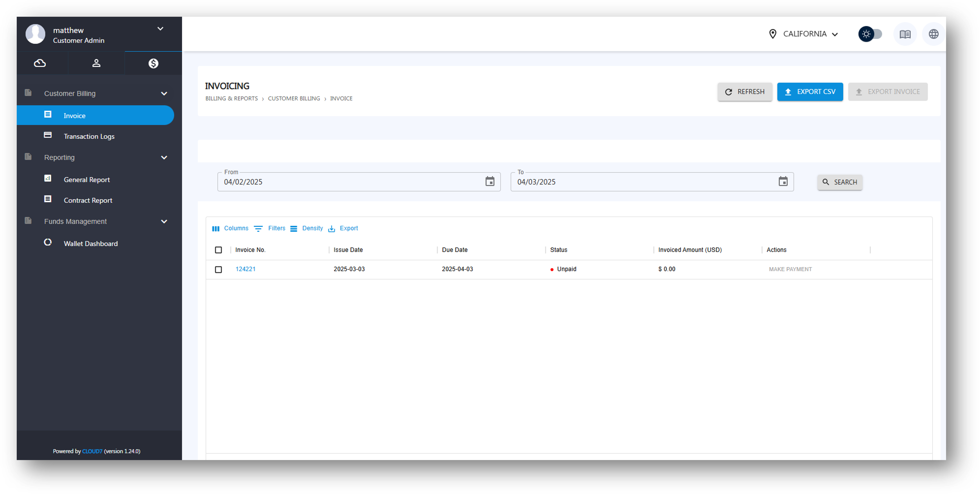Check the select-all invoices checkbox
Screen dimensions: 980x494
tap(218, 250)
